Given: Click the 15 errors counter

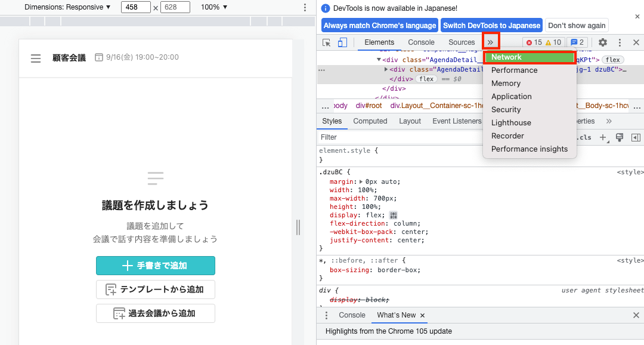Looking at the screenshot, I should (534, 42).
